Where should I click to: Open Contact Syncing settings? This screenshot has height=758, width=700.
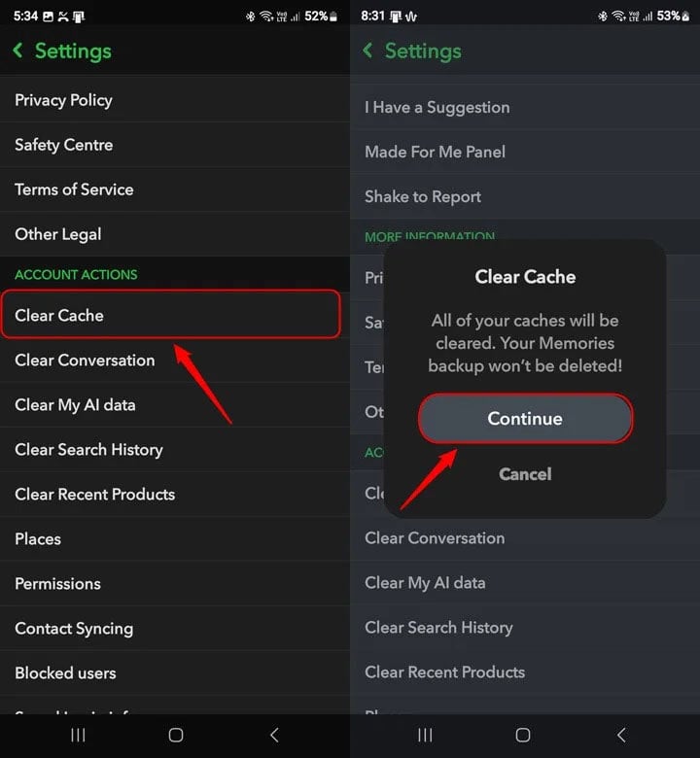tap(74, 628)
